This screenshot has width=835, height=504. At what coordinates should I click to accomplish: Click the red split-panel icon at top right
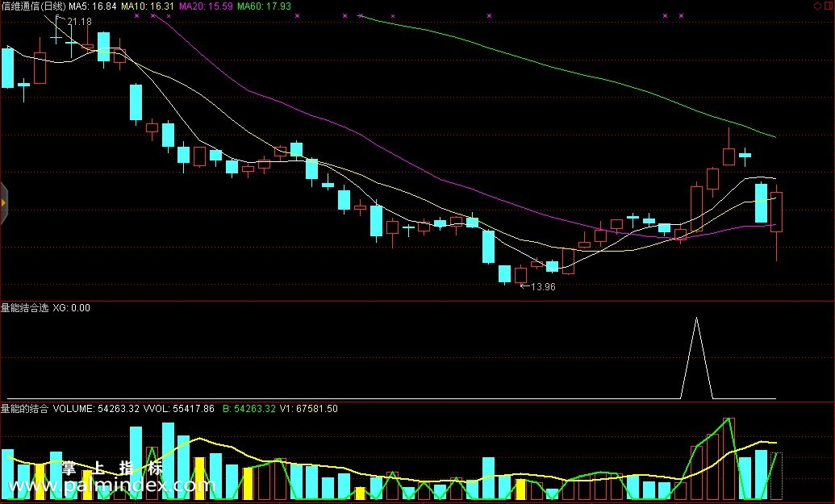coord(828,6)
